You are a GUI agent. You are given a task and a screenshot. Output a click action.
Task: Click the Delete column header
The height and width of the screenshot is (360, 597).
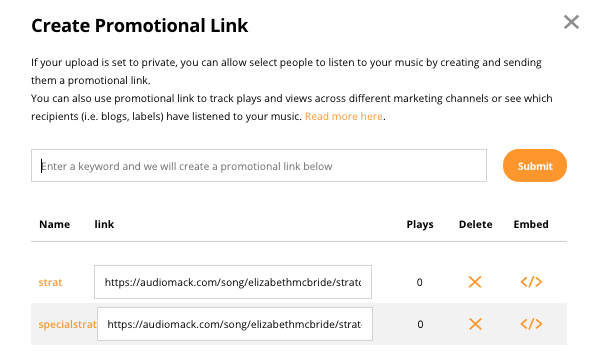point(476,224)
